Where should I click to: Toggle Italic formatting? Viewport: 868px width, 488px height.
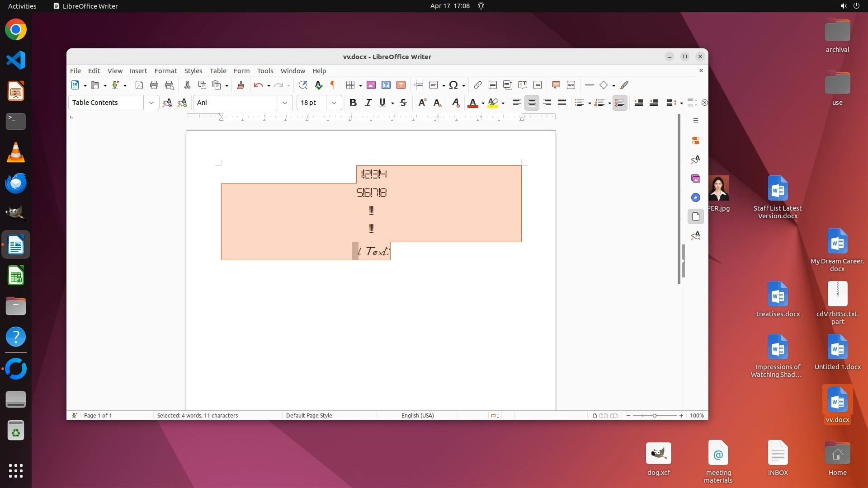pyautogui.click(x=368, y=103)
